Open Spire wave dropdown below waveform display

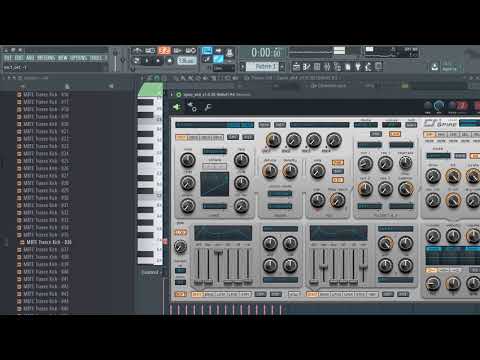click(x=214, y=206)
